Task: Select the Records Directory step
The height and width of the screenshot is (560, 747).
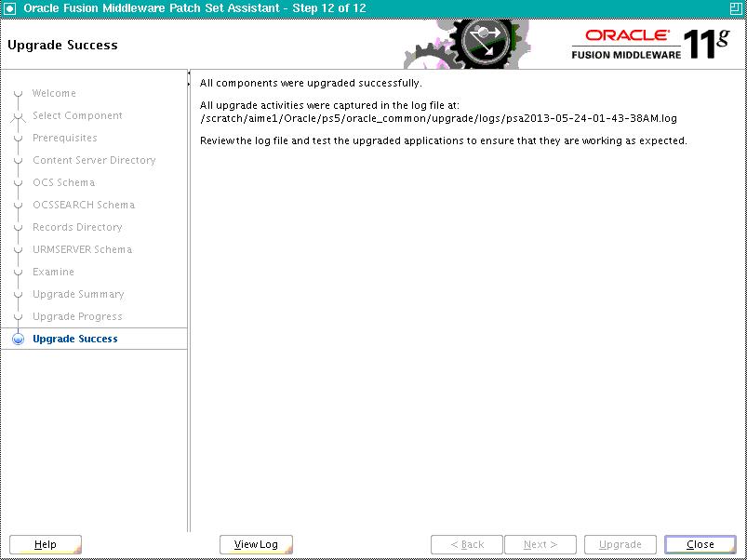Action: (x=77, y=228)
